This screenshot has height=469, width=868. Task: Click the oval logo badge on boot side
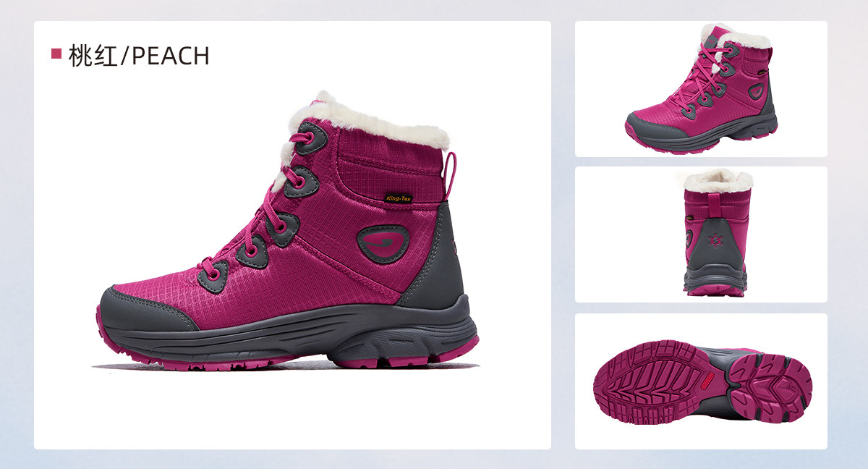[383, 243]
